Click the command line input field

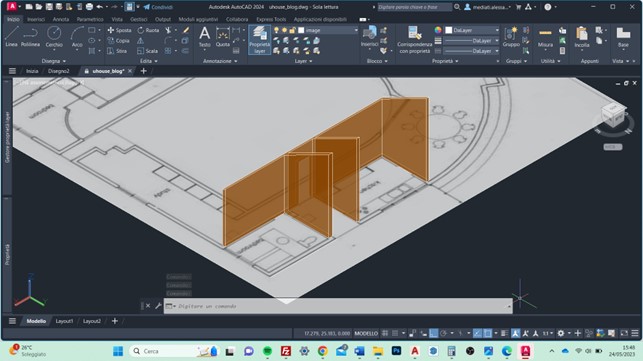point(338,306)
